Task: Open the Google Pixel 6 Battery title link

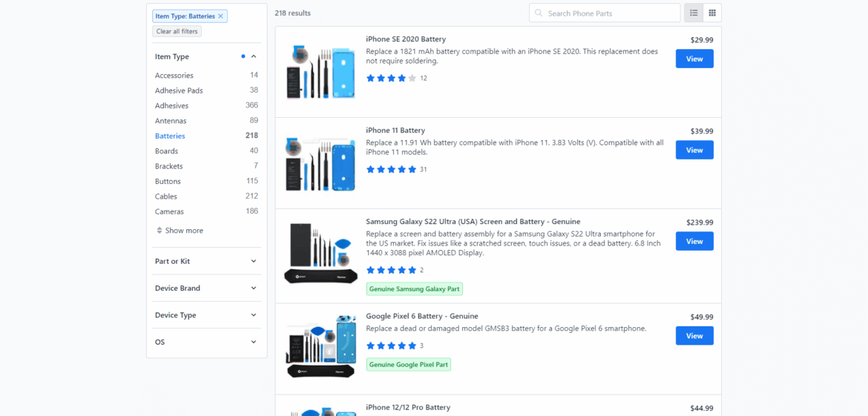Action: [421, 317]
